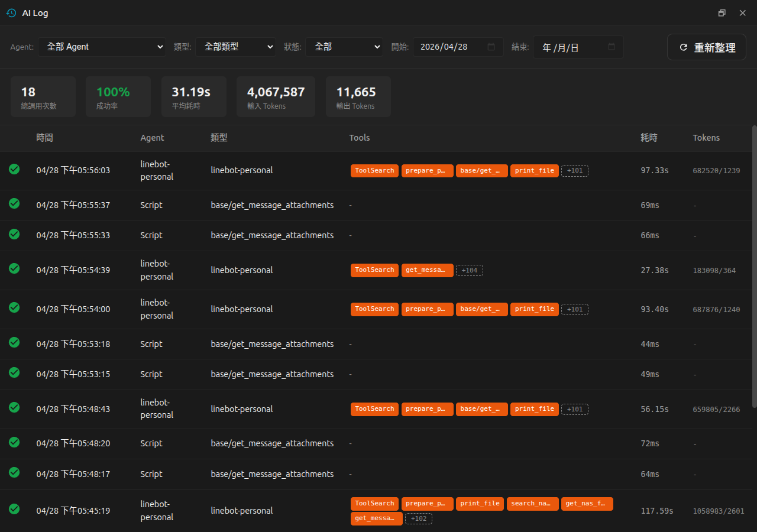Click the 重新整理 refresh button
Screen dimensions: 757x532
pos(707,47)
